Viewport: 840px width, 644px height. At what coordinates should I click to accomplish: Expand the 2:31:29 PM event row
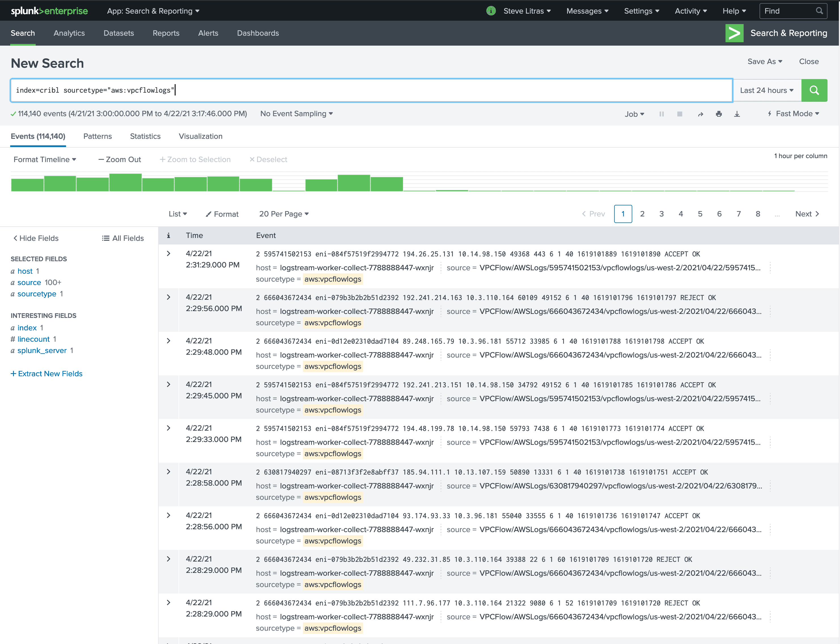point(168,253)
